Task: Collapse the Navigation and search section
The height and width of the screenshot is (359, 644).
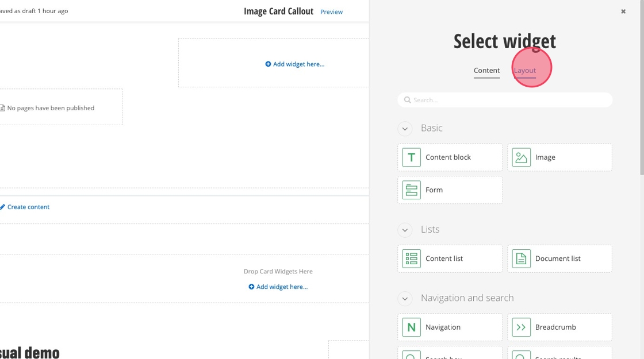Action: [x=405, y=299]
